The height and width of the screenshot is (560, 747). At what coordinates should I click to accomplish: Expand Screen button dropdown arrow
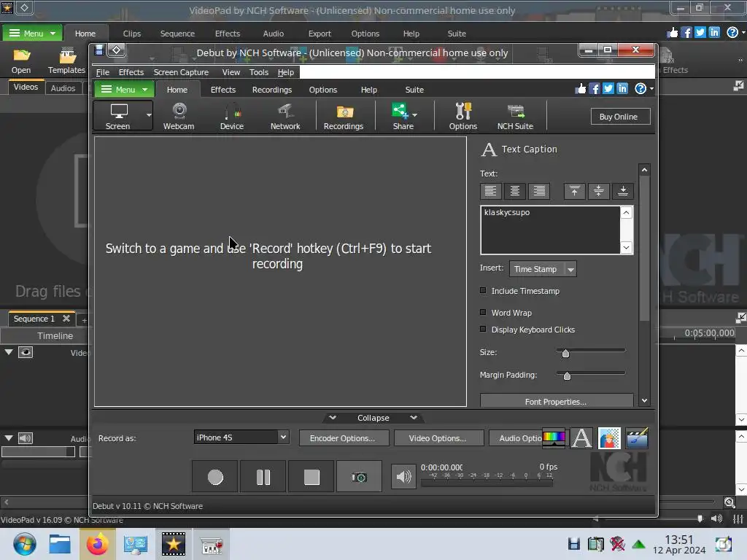[x=149, y=115]
